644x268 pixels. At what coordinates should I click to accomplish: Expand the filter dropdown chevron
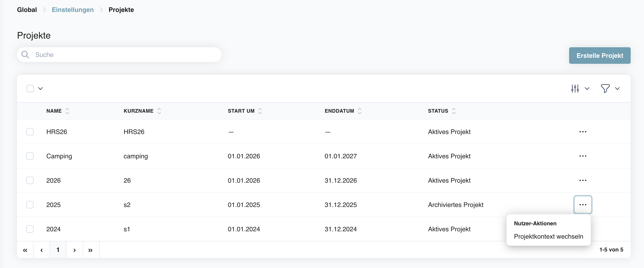(617, 88)
